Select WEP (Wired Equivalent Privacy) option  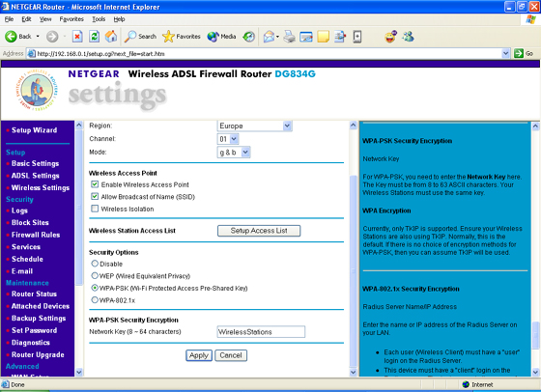[x=95, y=276]
